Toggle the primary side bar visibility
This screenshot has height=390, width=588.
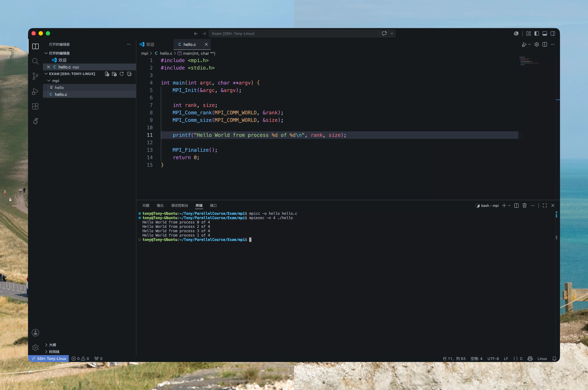537,34
